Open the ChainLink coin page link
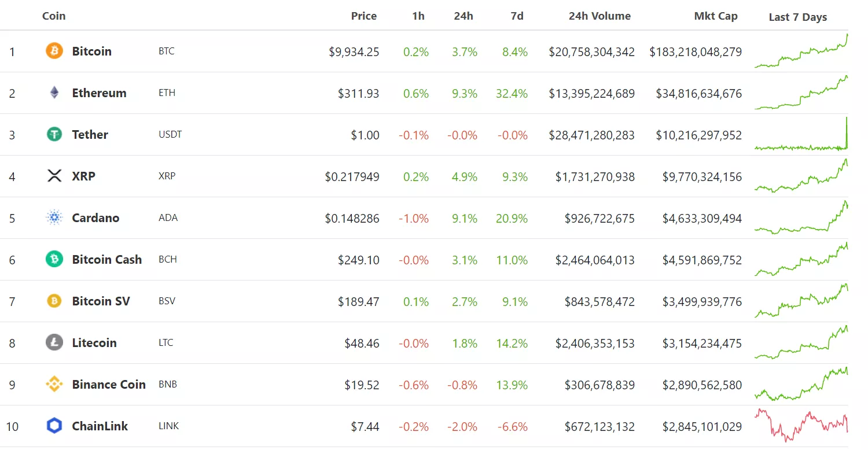This screenshot has height=450, width=868. [100, 426]
